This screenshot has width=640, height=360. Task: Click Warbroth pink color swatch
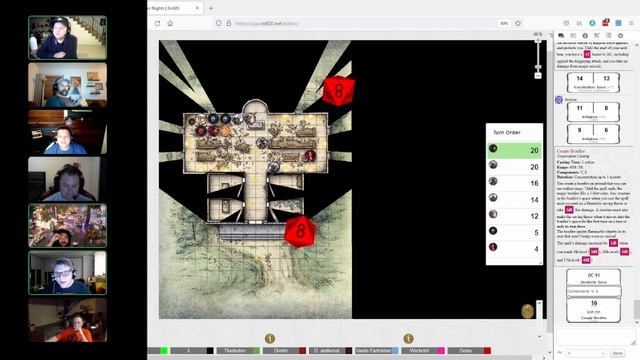point(441,351)
